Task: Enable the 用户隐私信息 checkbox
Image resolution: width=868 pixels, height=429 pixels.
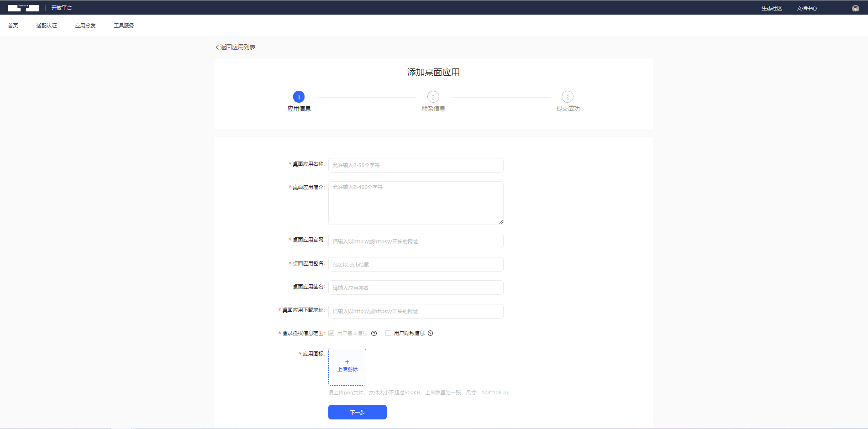Action: click(x=388, y=333)
